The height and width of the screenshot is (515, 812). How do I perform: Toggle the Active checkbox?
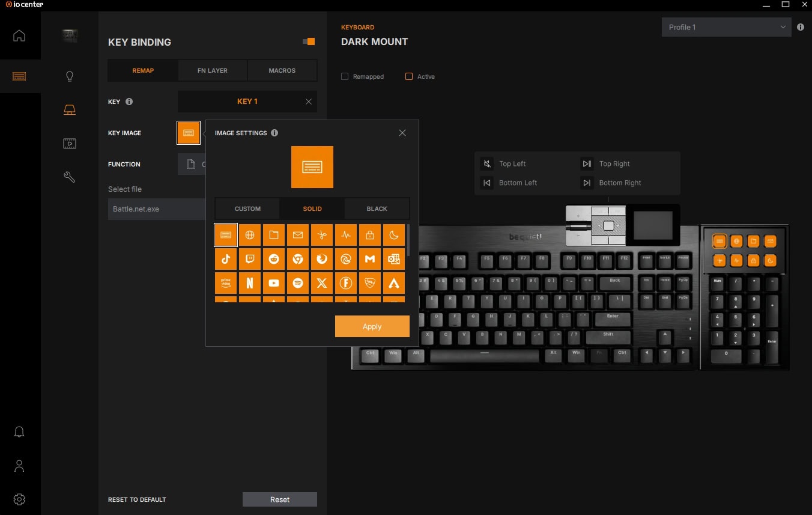pos(409,76)
